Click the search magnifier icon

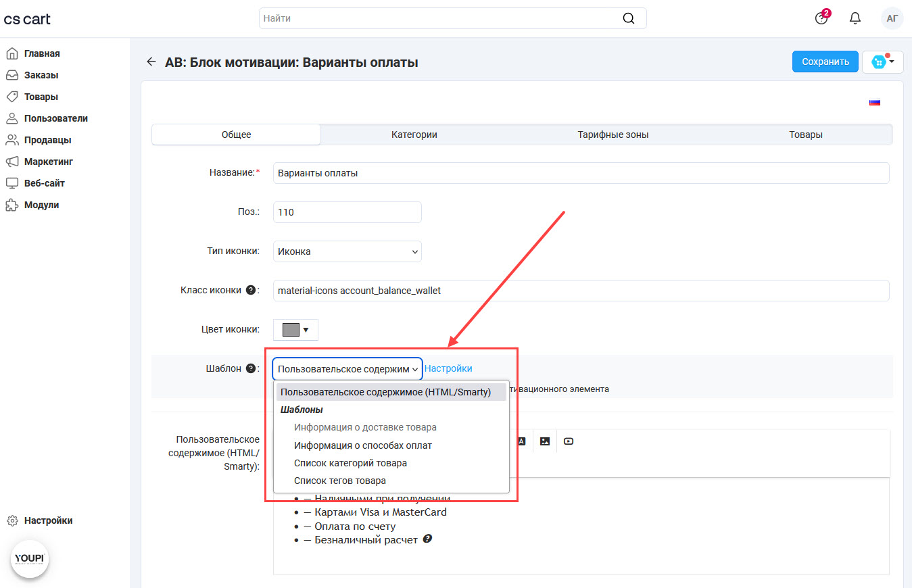pos(629,18)
